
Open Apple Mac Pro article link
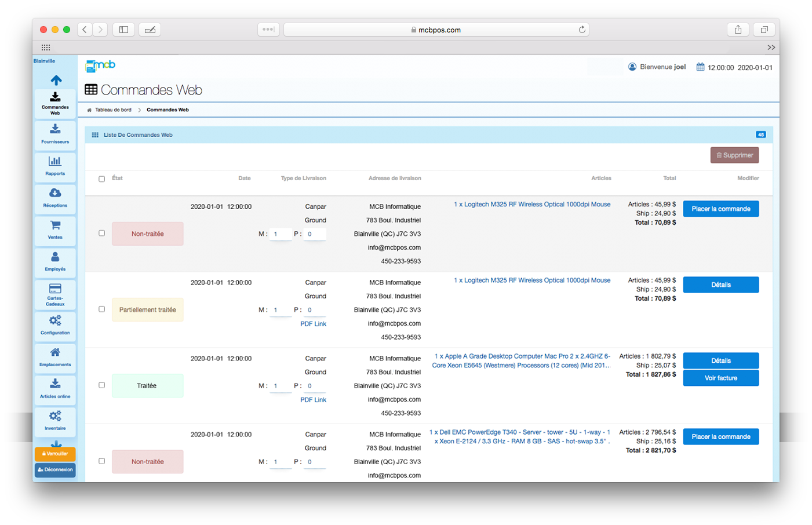[521, 361]
